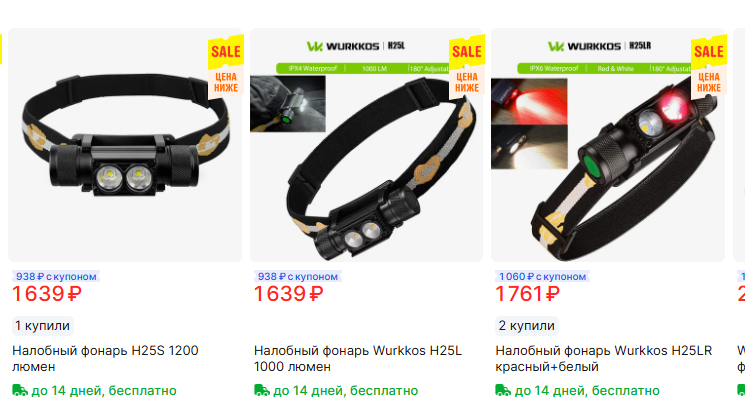The height and width of the screenshot is (410, 745).
Task: Click delivery truck icon under H25LR listing
Action: click(x=503, y=391)
